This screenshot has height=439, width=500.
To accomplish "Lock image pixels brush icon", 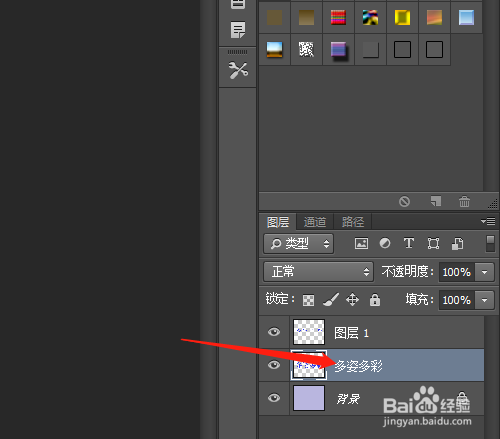I will (x=331, y=299).
